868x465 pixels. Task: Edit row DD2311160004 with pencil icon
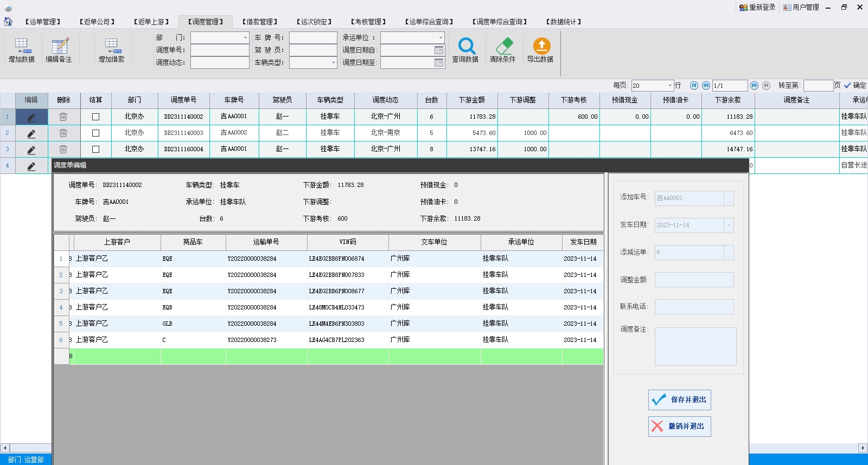(x=31, y=150)
